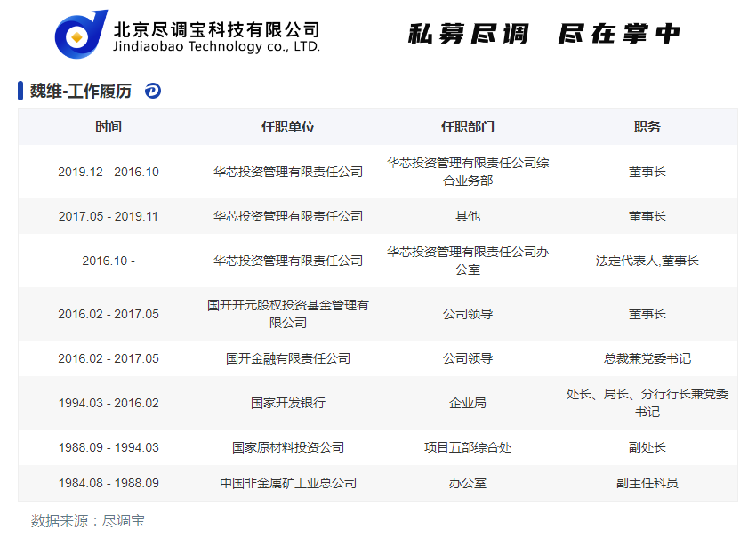Click the 总裁兼党委书记 position cell
This screenshot has height=538, width=756.
point(647,358)
